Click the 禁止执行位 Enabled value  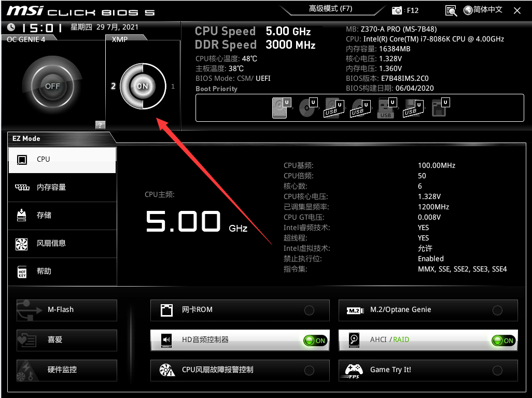point(430,259)
